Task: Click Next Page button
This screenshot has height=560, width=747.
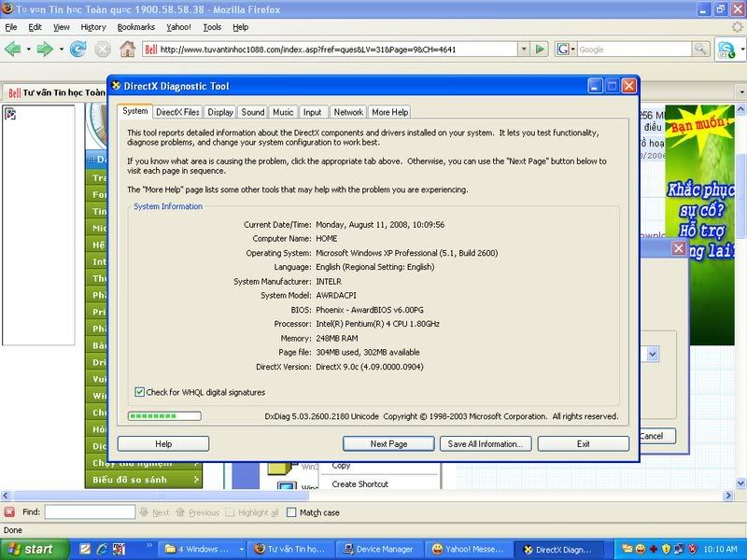Action: (x=388, y=444)
